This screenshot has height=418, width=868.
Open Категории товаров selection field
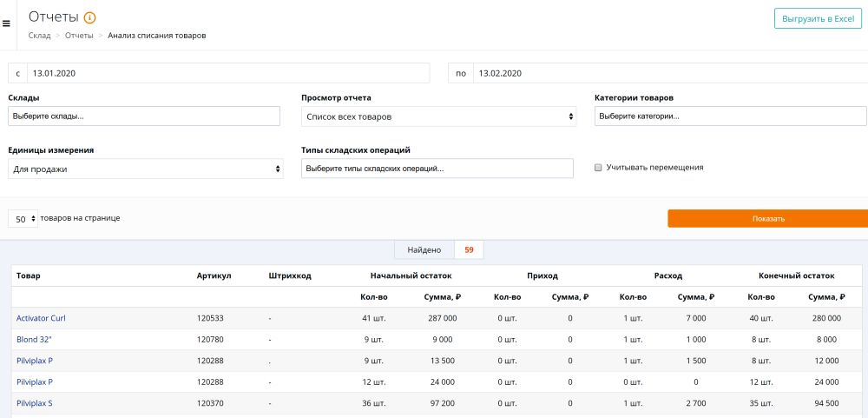(731, 116)
